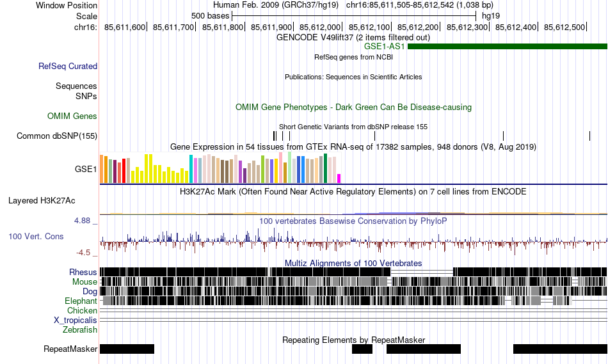This screenshot has width=608, height=364.
Task: Click the Zebrafish alignment label
Action: click(x=80, y=330)
